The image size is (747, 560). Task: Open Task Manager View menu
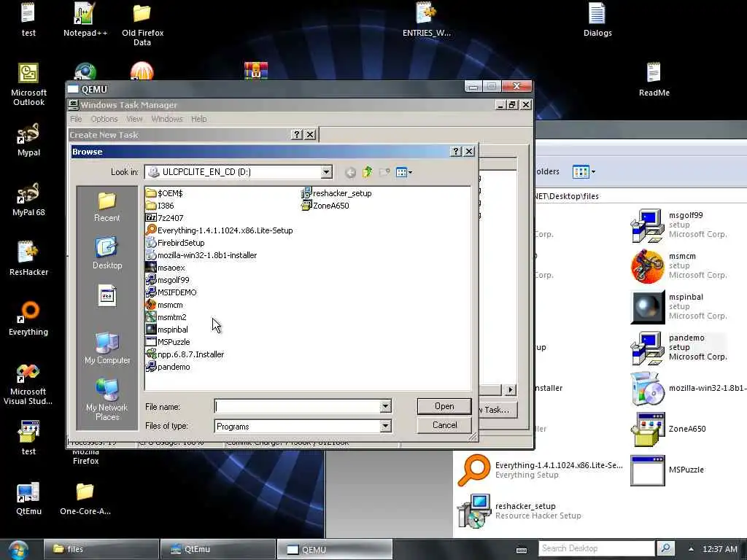click(134, 119)
